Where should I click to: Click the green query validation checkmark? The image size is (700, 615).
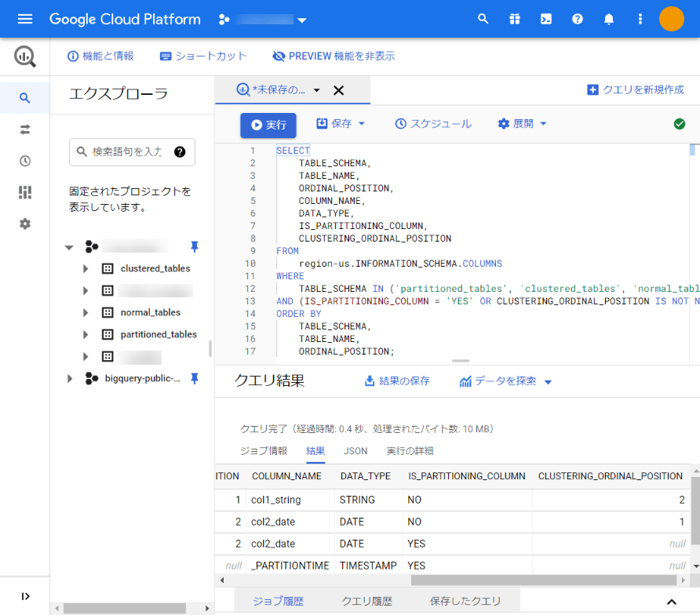click(x=680, y=124)
